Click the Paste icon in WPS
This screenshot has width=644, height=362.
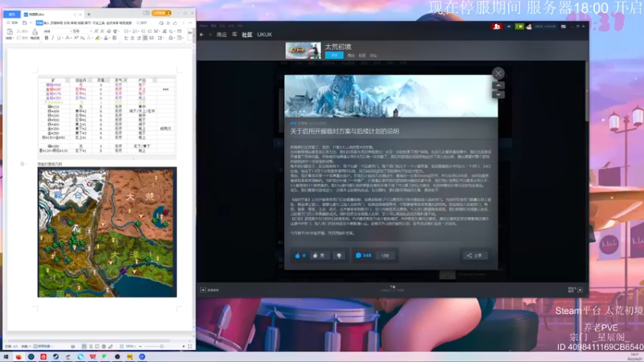[10, 31]
